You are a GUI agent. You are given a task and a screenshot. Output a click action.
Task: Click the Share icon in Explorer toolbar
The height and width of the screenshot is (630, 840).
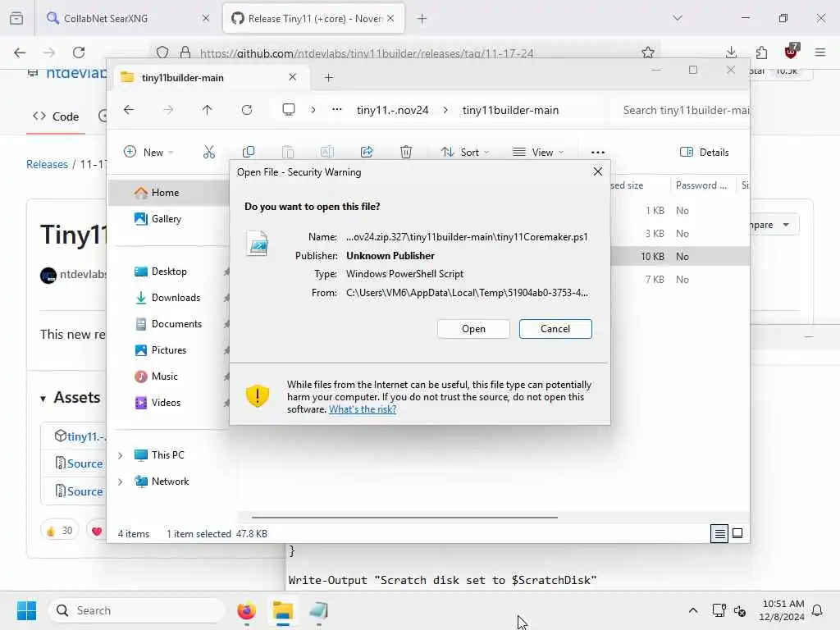[367, 152]
